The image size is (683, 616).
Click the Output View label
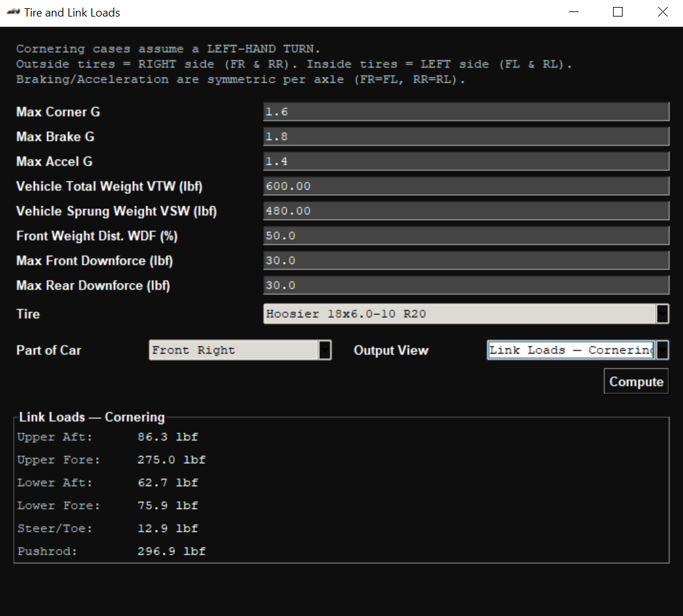tap(390, 350)
